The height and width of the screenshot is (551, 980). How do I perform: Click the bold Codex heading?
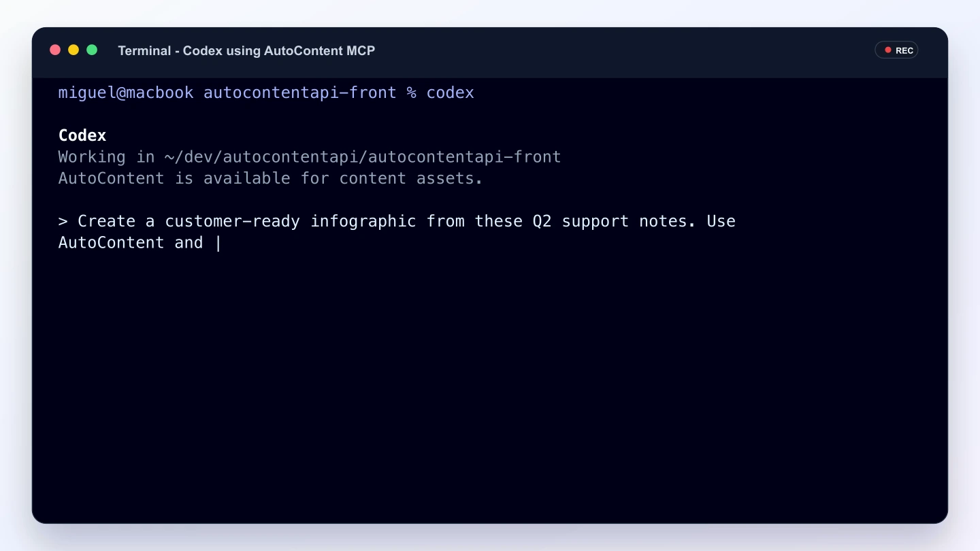tap(82, 135)
